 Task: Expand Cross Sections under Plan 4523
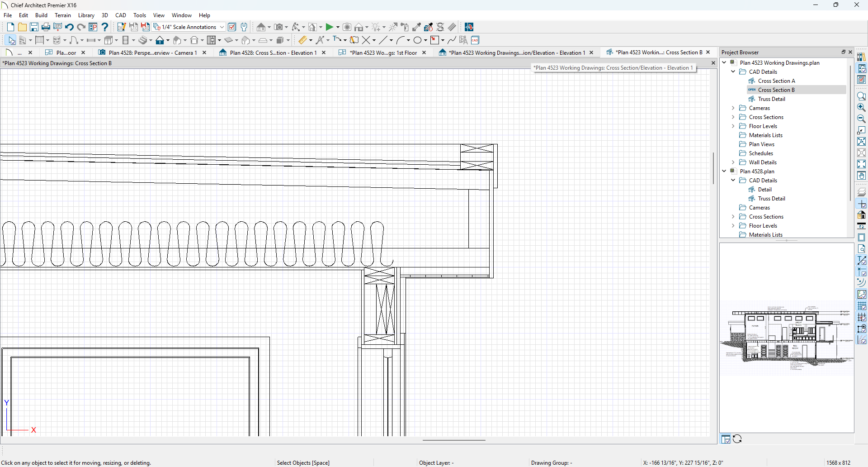(x=733, y=117)
